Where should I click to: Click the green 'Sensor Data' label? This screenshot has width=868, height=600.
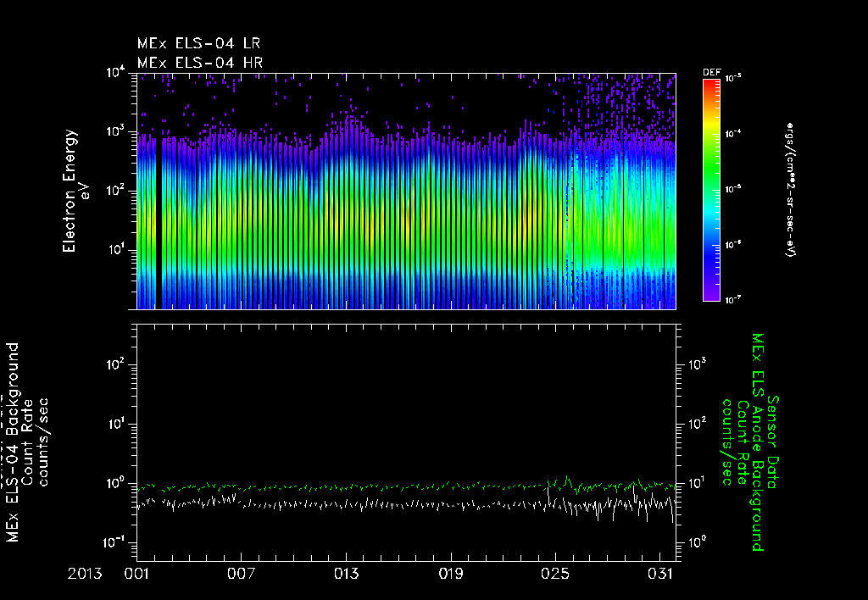click(773, 442)
